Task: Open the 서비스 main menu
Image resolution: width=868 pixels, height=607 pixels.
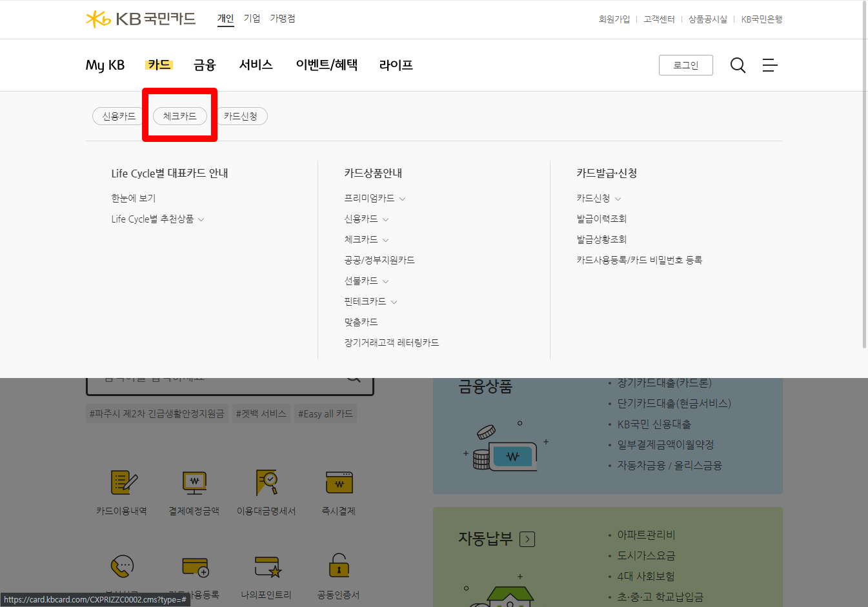Action: click(x=256, y=65)
